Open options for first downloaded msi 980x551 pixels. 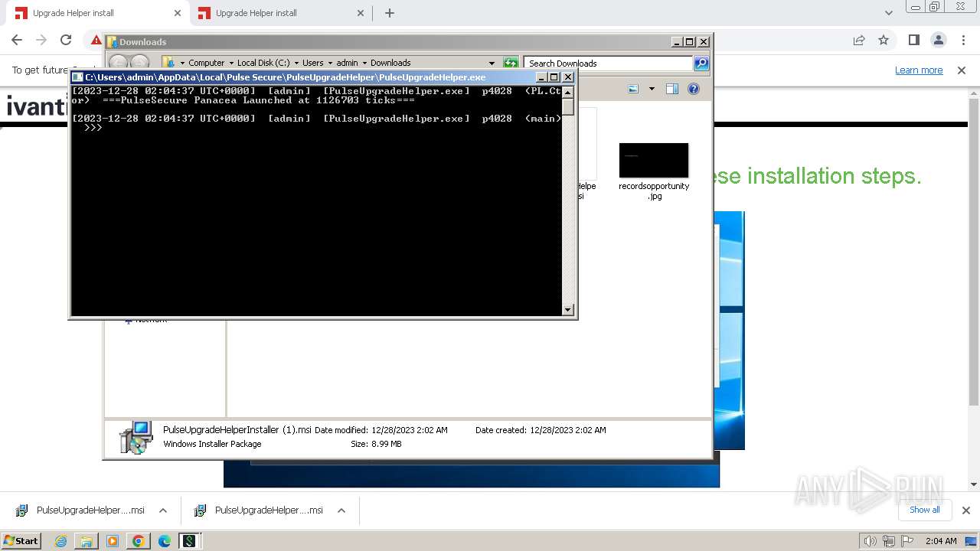coord(163,510)
